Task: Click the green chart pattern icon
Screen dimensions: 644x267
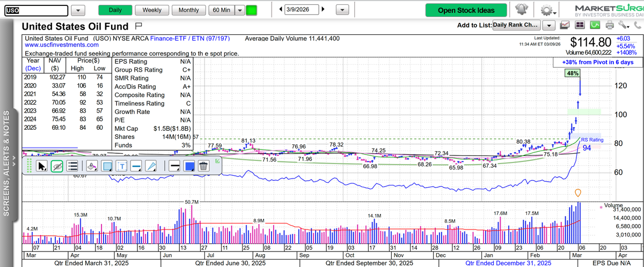Action: (x=595, y=25)
